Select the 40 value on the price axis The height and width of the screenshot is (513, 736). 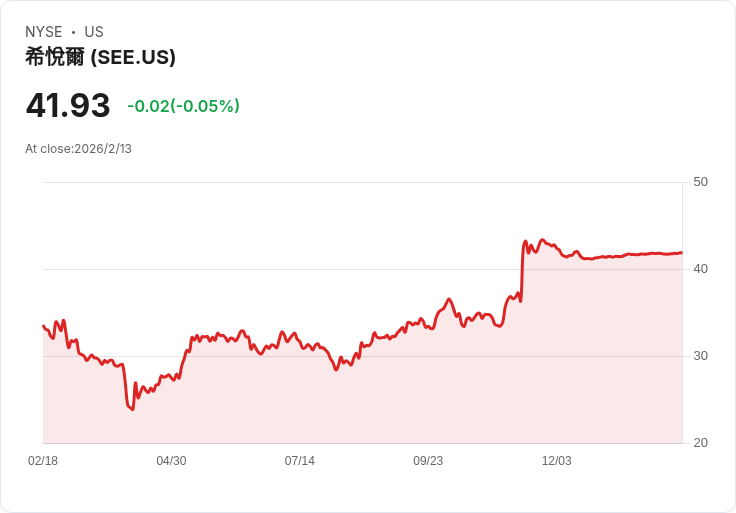pos(700,269)
